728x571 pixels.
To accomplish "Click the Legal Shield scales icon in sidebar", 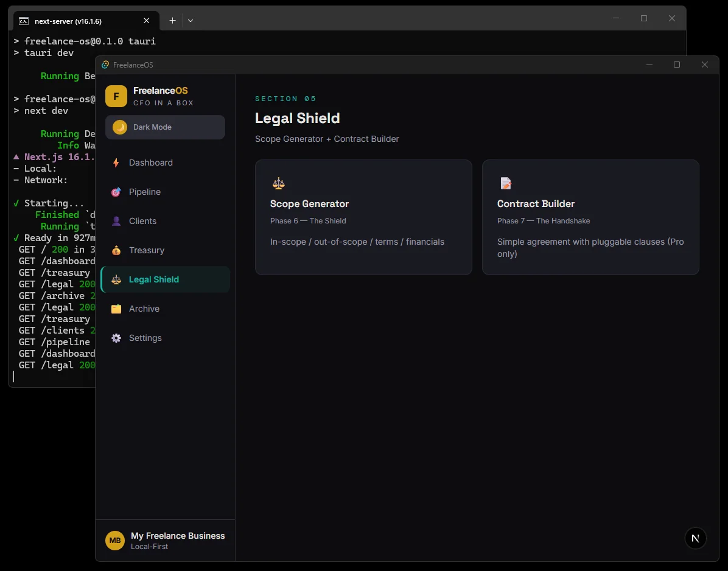I will [x=116, y=279].
